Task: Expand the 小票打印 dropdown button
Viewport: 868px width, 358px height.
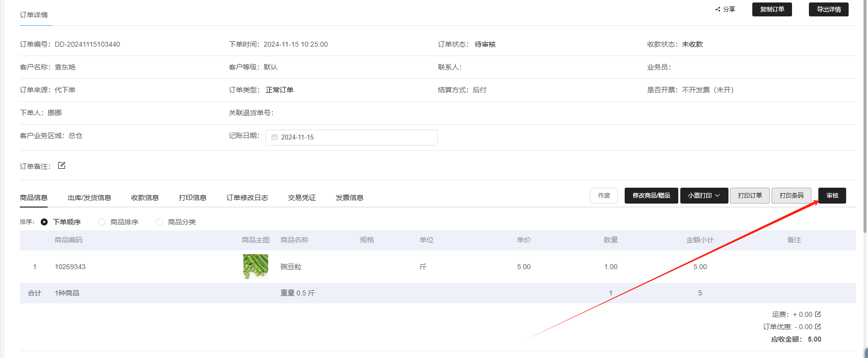Action: point(704,196)
